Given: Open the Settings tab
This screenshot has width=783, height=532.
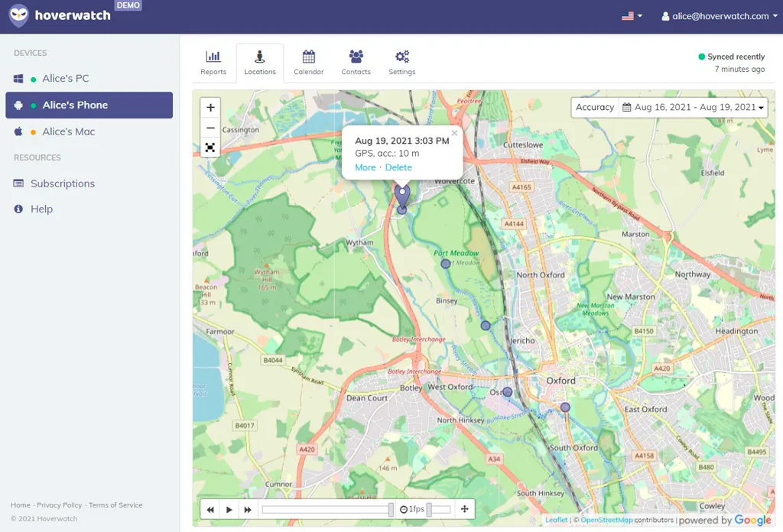Looking at the screenshot, I should [402, 63].
